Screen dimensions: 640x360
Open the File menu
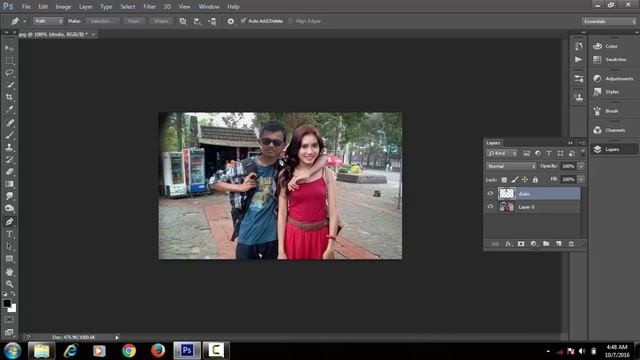click(26, 7)
